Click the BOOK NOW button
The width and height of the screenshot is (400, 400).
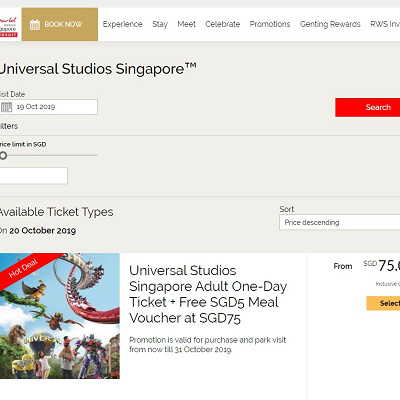(x=60, y=24)
